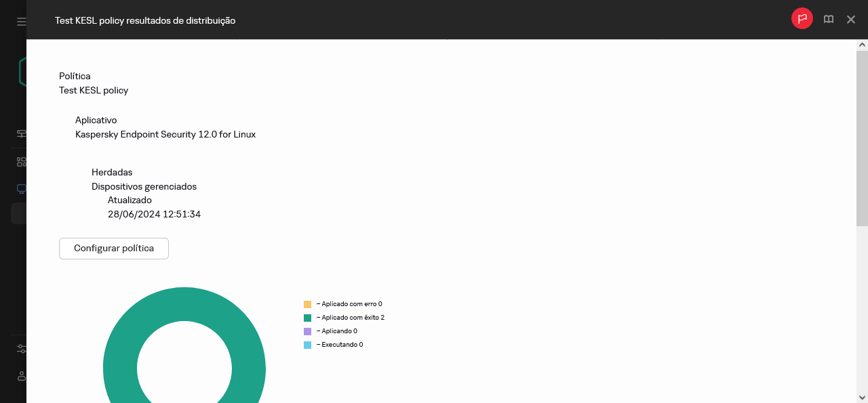Viewport: 868px width, 403px height.
Task: Close the policy distribution results panel
Action: [851, 20]
